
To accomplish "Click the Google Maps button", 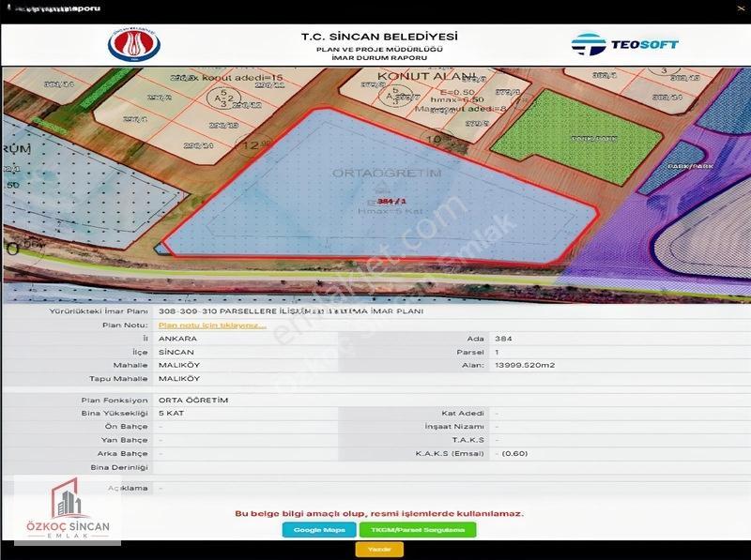I will click(319, 530).
